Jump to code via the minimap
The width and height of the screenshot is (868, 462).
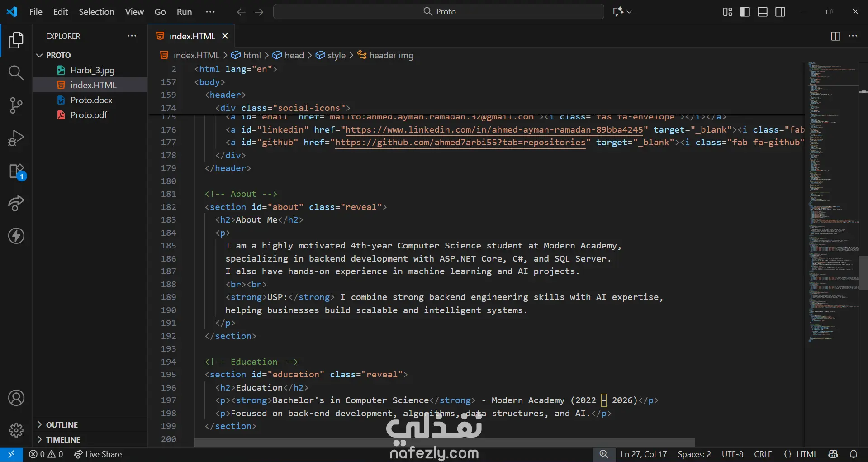[x=833, y=202]
